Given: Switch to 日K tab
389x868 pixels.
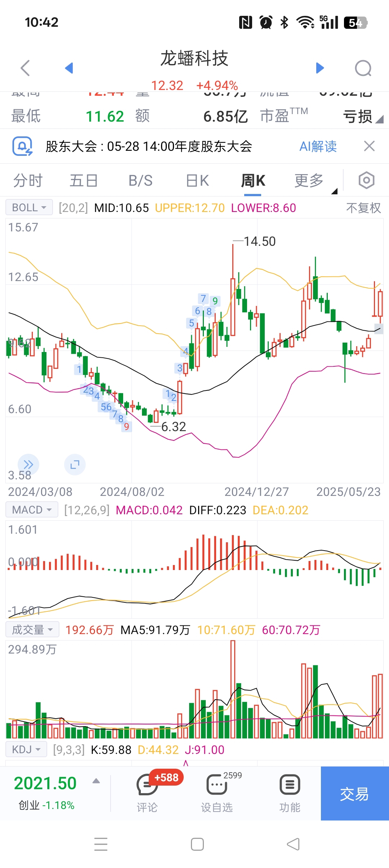Looking at the screenshot, I should [x=197, y=180].
